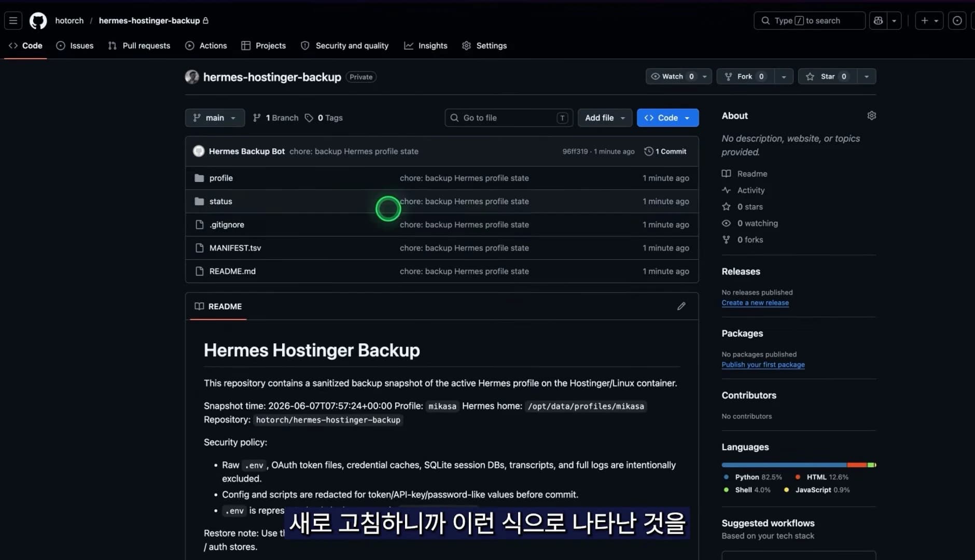This screenshot has height=560, width=975.
Task: Switch to the Code tab
Action: pyautogui.click(x=25, y=46)
